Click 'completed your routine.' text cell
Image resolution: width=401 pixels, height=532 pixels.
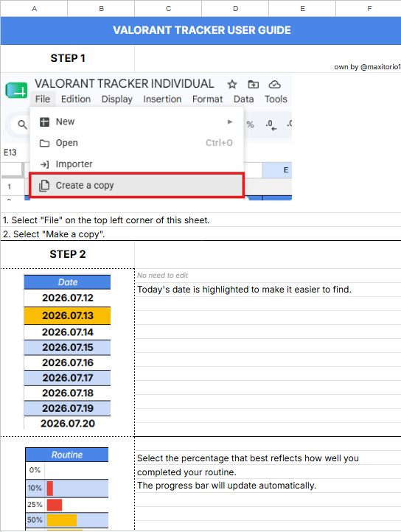coord(186,472)
